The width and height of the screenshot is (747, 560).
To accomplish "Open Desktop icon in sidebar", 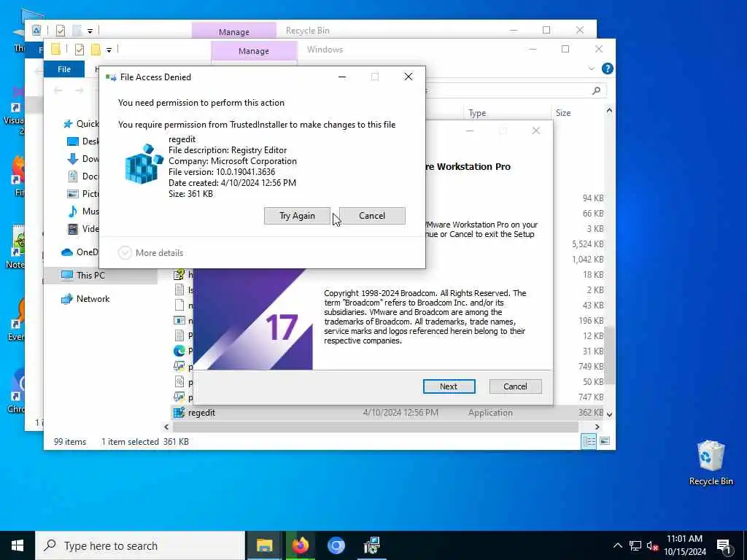I will [72, 141].
